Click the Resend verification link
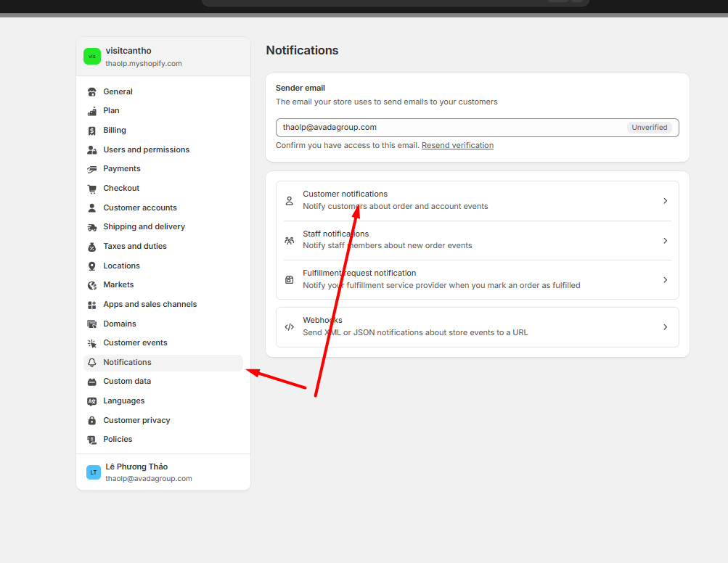Image resolution: width=728 pixels, height=563 pixels. [x=457, y=145]
